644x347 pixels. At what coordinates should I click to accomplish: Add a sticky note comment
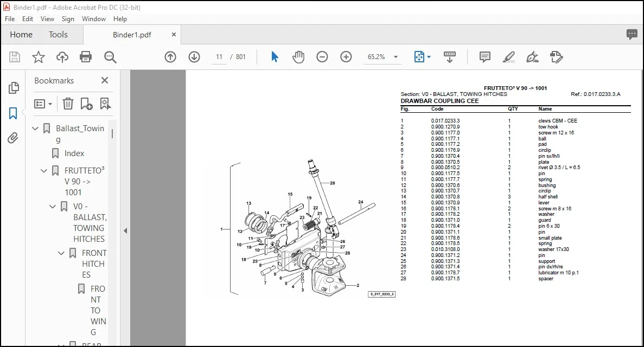tap(485, 57)
